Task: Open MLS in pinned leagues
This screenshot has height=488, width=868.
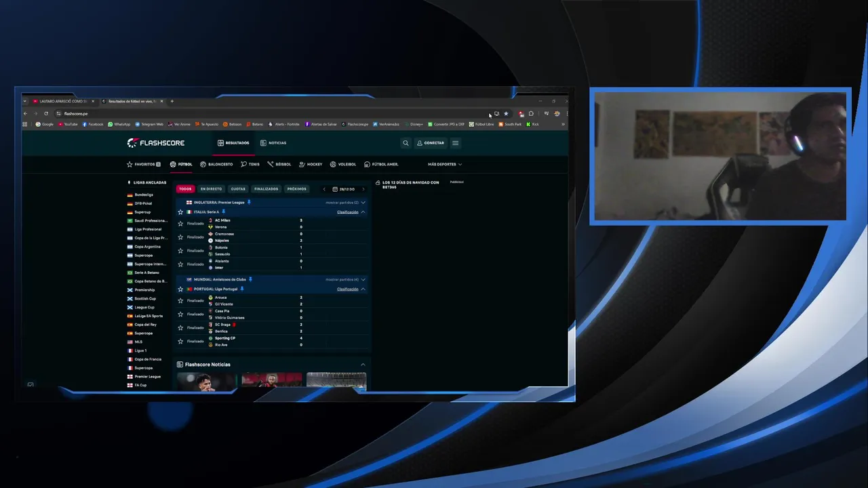Action: pos(135,342)
